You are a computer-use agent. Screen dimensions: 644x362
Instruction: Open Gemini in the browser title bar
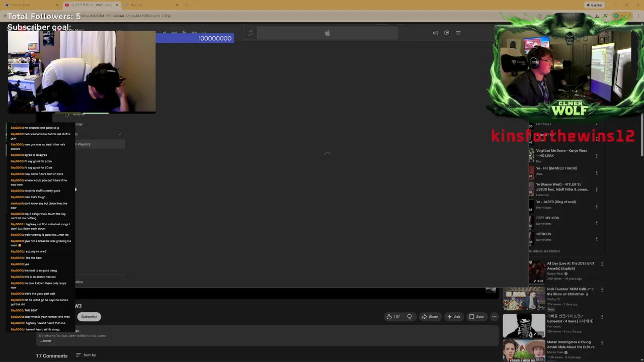point(594,5)
